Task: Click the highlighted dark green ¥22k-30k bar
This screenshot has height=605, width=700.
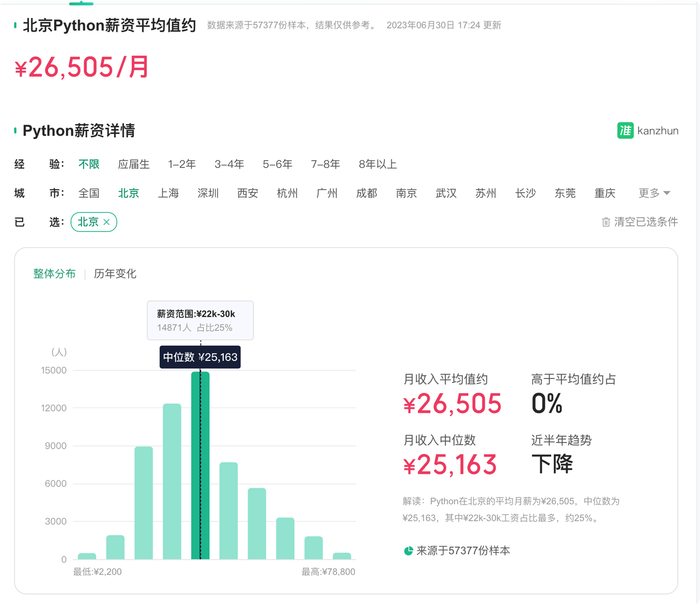Action: click(x=200, y=466)
